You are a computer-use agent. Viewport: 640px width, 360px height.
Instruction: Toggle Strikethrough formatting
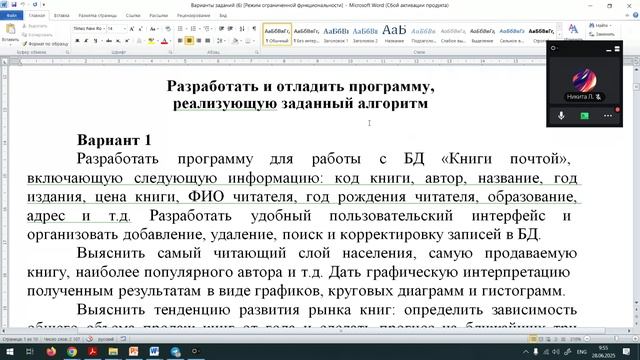(109, 41)
